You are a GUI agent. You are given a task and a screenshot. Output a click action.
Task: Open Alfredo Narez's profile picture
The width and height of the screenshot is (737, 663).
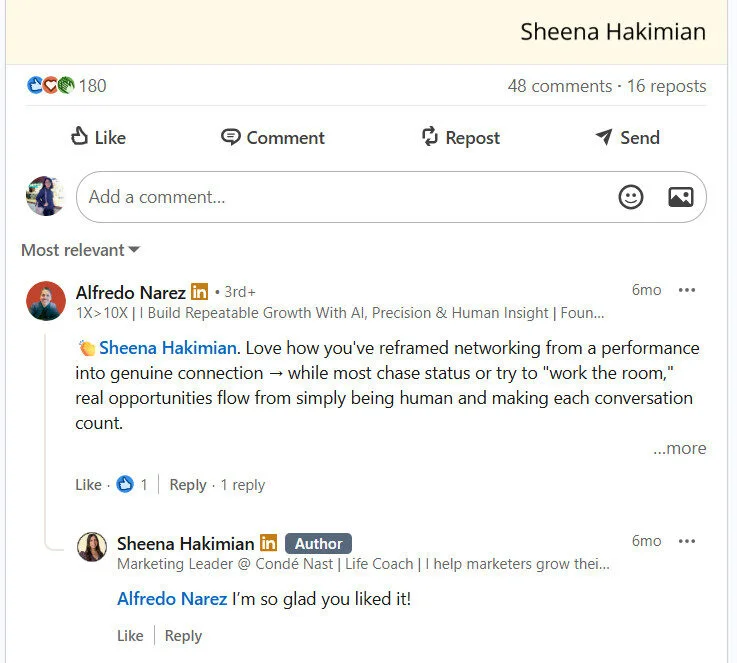pos(46,301)
